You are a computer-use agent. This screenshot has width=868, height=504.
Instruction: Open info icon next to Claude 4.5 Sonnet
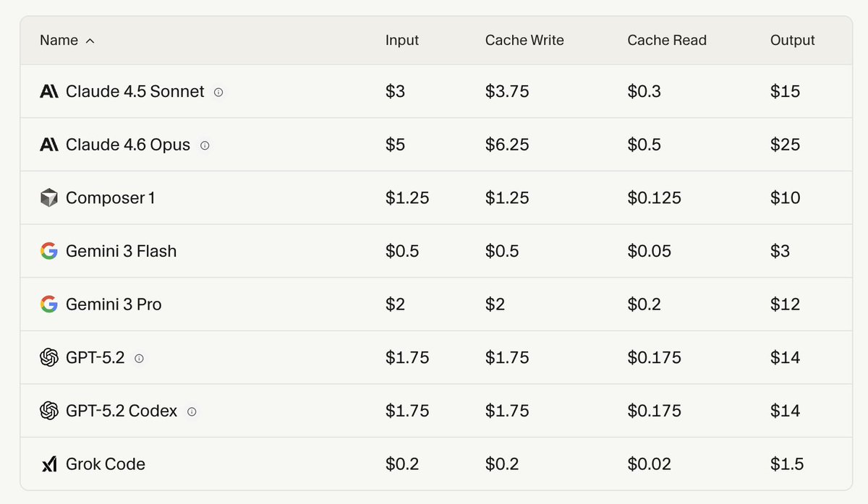[218, 93]
